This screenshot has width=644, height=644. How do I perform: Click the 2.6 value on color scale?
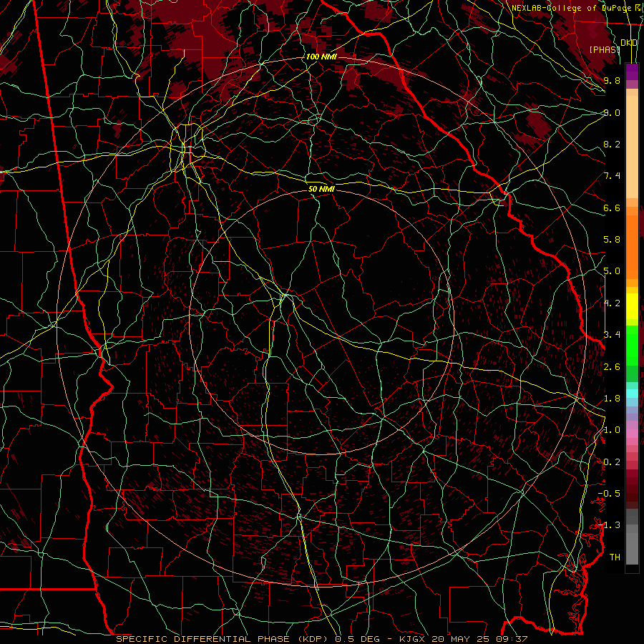(x=612, y=367)
